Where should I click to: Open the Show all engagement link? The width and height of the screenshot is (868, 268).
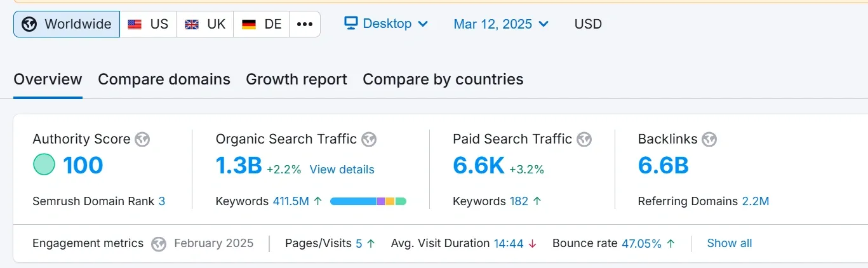(730, 243)
